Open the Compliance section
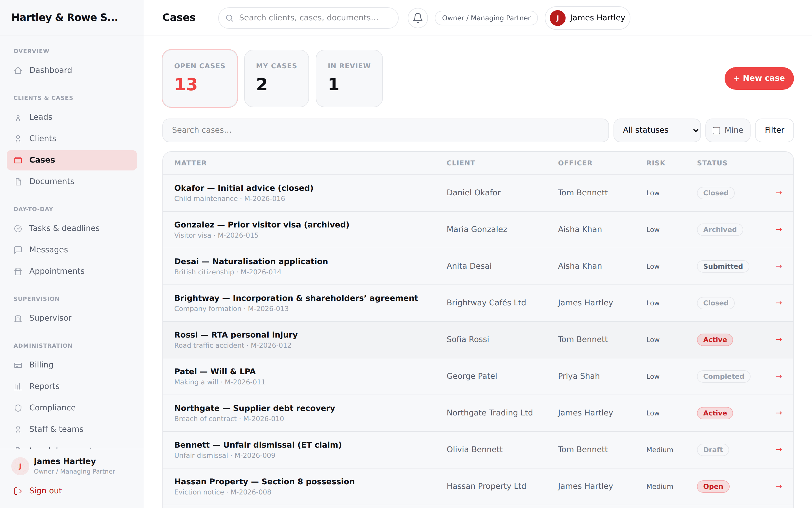Image resolution: width=812 pixels, height=508 pixels. [72, 408]
